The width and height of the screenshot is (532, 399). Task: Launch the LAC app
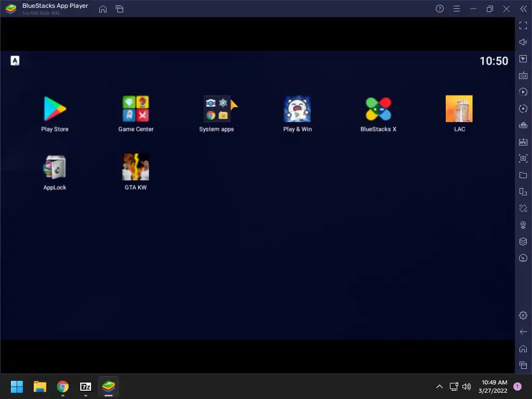click(x=459, y=109)
